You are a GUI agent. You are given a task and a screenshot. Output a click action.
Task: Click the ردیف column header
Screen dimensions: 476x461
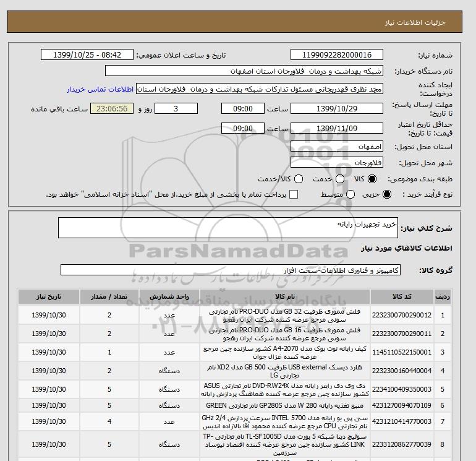tap(442, 296)
